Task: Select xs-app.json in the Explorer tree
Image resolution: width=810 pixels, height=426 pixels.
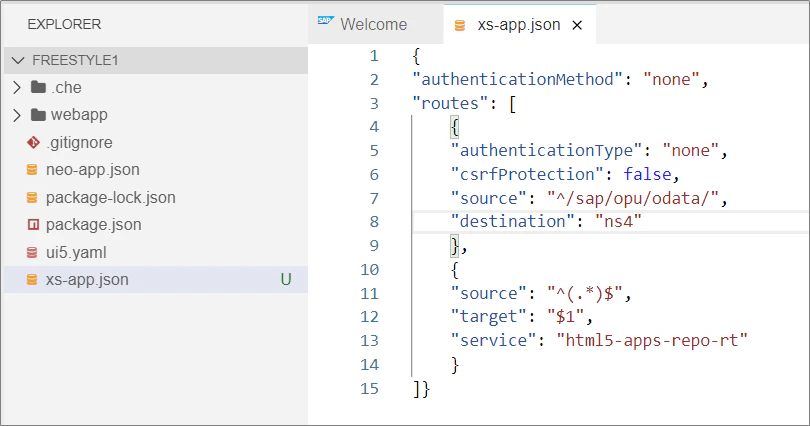Action: (156, 279)
